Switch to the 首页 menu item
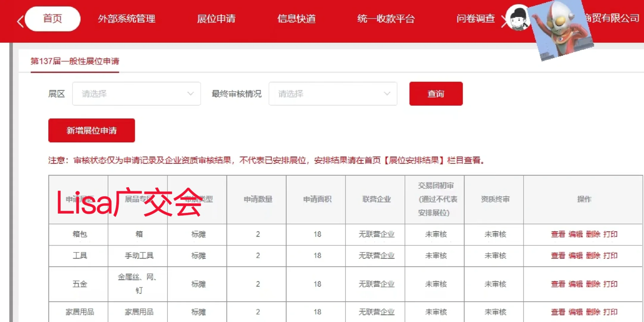Viewport: 644px width, 322px height. click(x=52, y=18)
